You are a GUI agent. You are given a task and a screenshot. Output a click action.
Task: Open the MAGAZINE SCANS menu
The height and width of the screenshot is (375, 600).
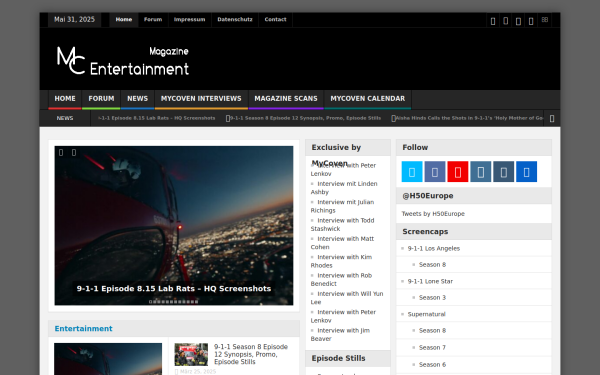coord(286,99)
